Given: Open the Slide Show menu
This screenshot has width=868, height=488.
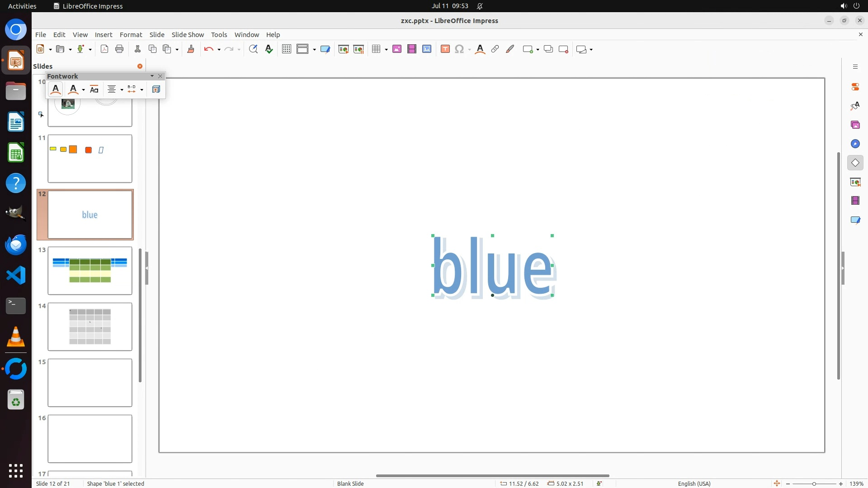Looking at the screenshot, I should [188, 35].
